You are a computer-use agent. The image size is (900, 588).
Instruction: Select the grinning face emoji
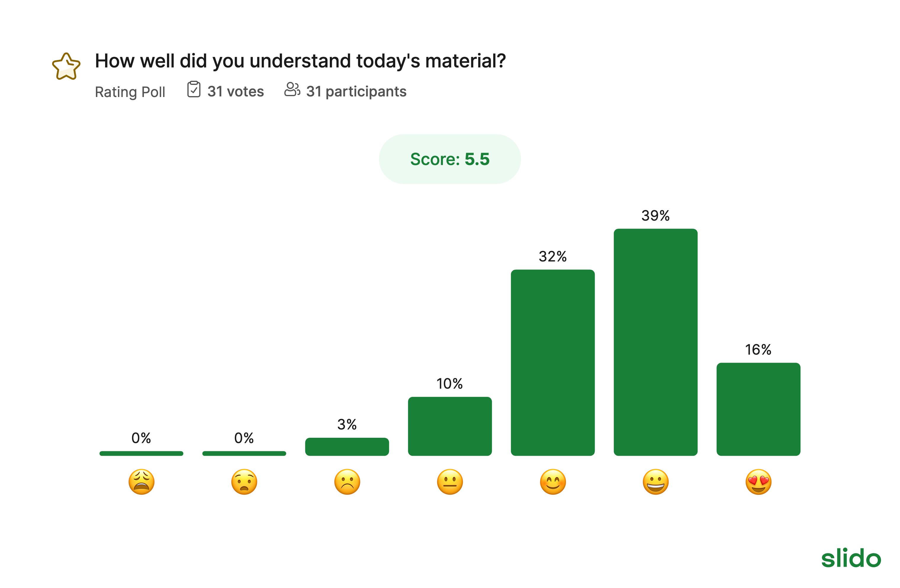click(656, 482)
